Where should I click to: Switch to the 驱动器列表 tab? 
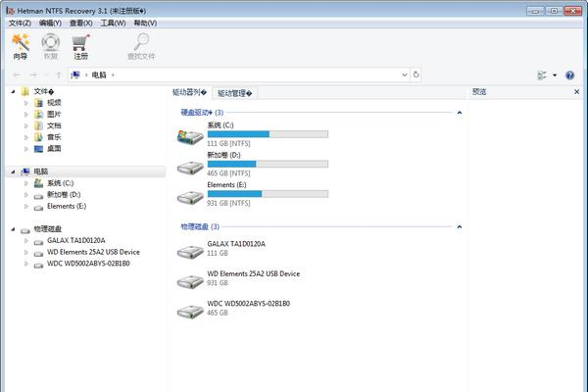[x=190, y=92]
